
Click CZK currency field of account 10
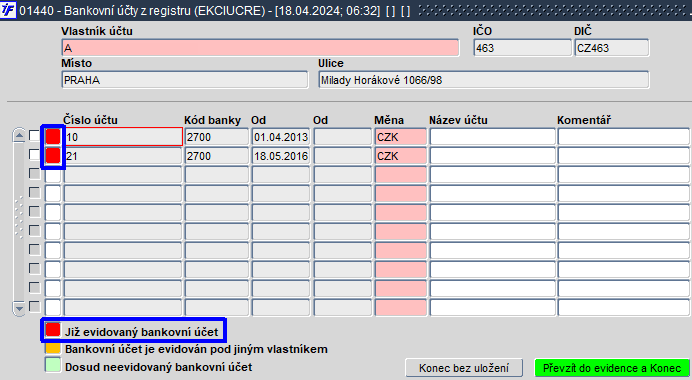401,137
